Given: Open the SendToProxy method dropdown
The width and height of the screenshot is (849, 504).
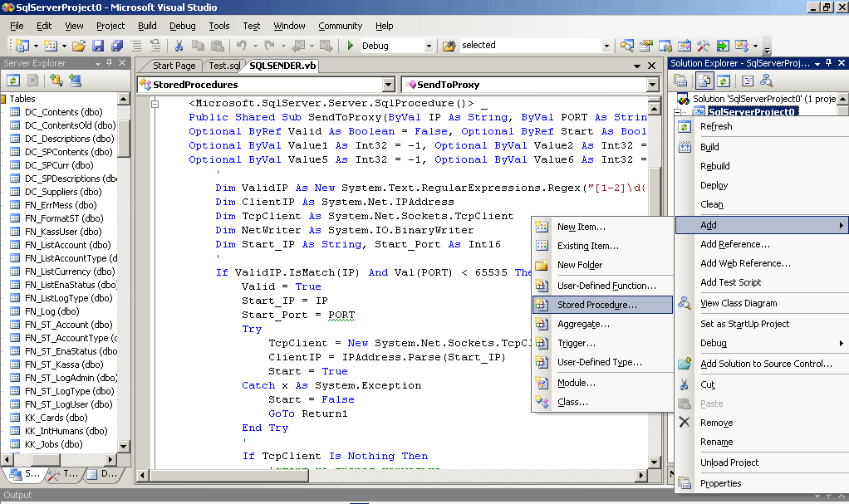Looking at the screenshot, I should [x=652, y=85].
